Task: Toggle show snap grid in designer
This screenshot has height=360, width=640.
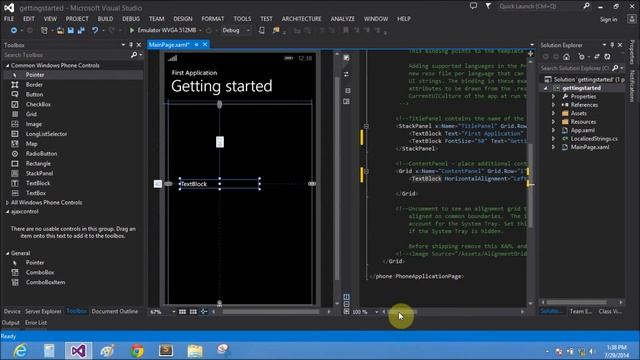Action: [182, 312]
